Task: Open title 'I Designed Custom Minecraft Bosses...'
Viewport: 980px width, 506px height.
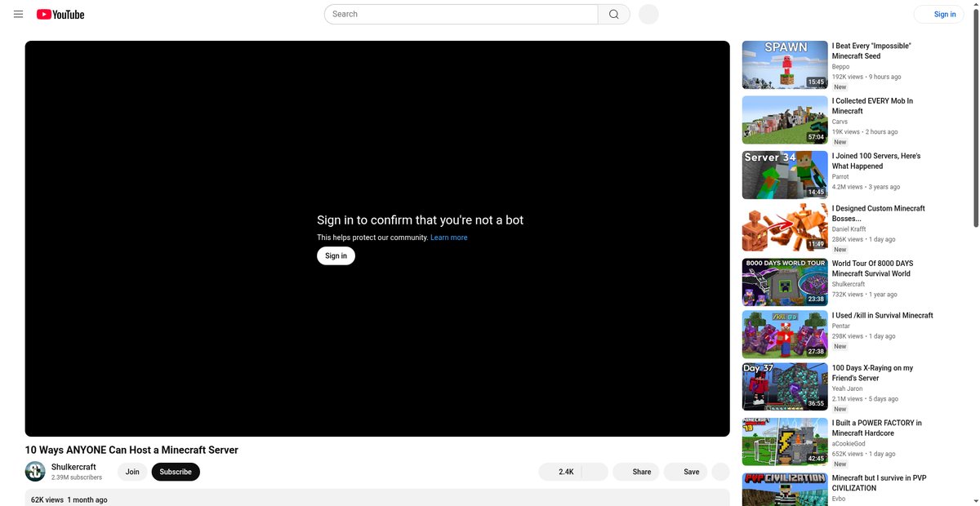Action: (x=879, y=214)
